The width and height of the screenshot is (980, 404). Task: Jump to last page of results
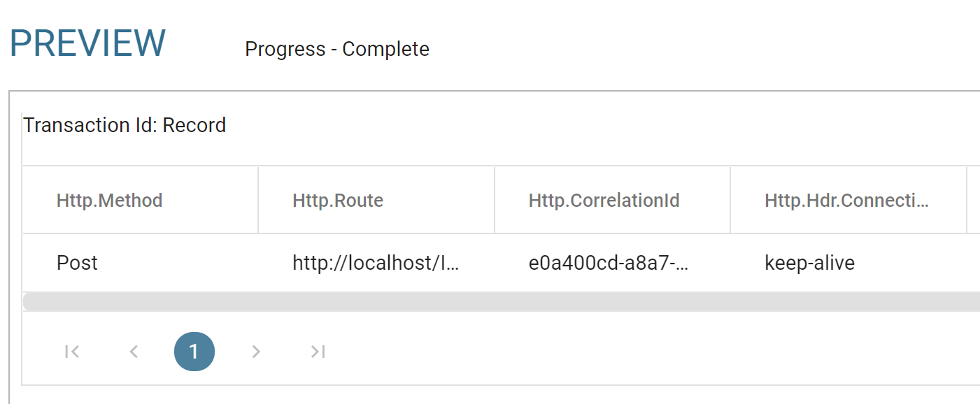[x=318, y=352]
